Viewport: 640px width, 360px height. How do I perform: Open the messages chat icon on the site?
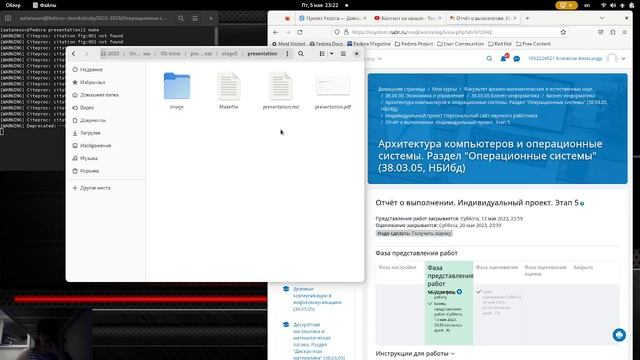(x=517, y=59)
